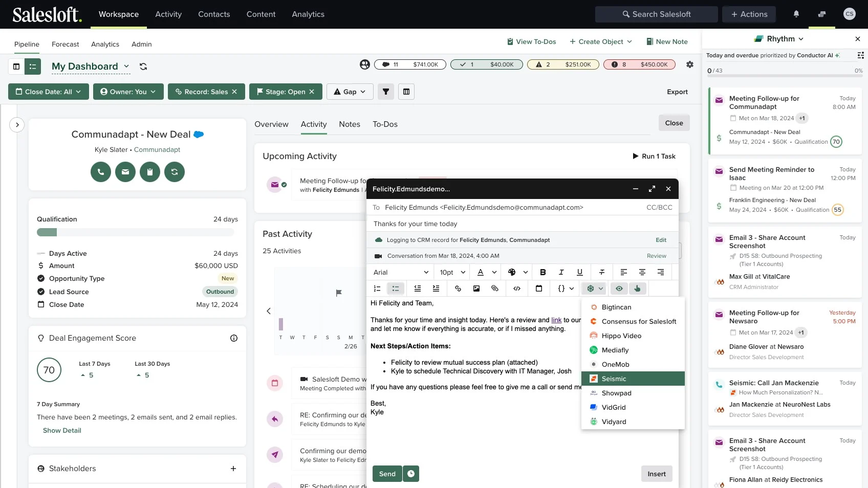This screenshot has width=868, height=488.
Task: Remove the Stage: Open filter
Action: 312,92
